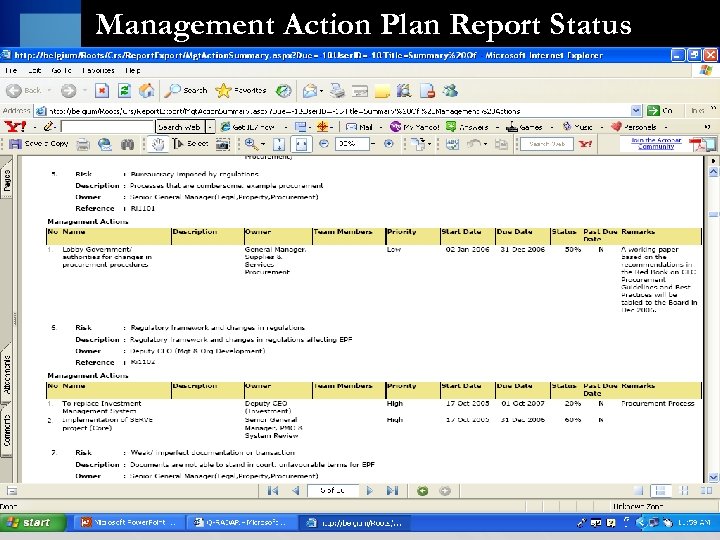
Task: Expand the Zoom In tool dropdown arrow
Action: click(263, 144)
